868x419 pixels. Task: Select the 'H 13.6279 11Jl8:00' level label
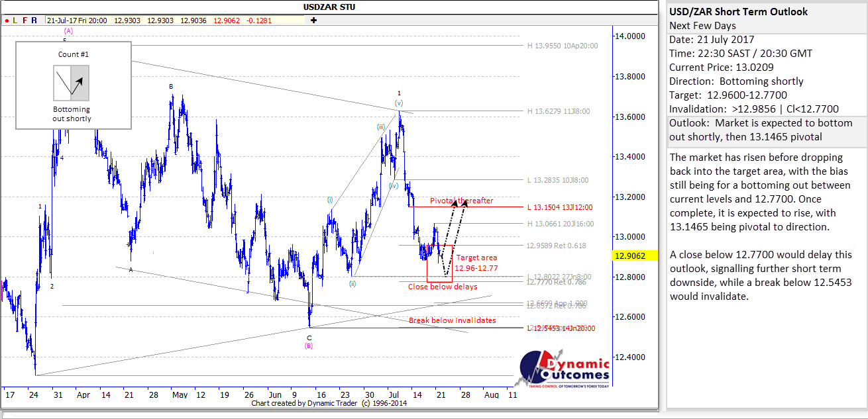coord(558,111)
